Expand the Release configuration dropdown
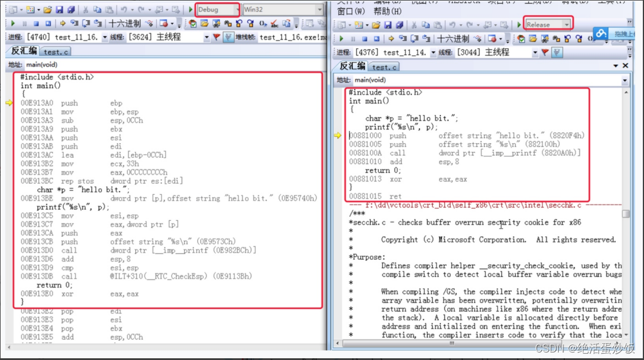Image resolution: width=644 pixels, height=360 pixels. point(567,24)
